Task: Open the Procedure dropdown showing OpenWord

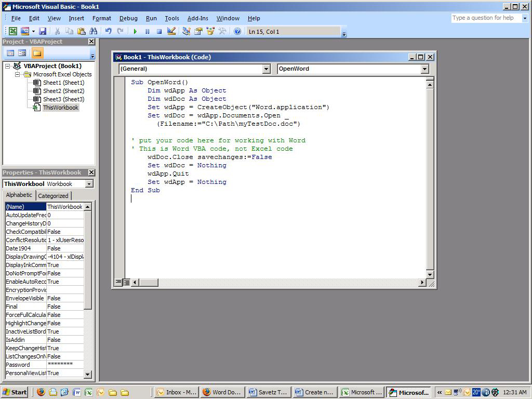Action: click(424, 69)
